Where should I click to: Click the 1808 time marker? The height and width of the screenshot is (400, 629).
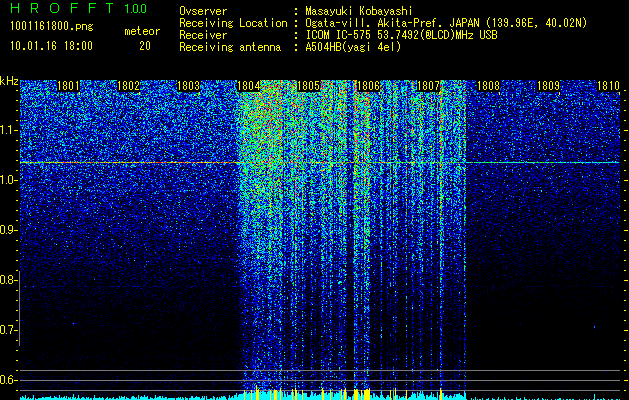pos(488,86)
